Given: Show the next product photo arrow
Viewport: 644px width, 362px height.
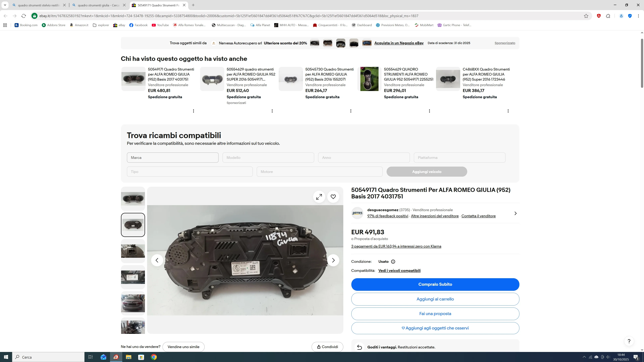Looking at the screenshot, I should [x=333, y=260].
